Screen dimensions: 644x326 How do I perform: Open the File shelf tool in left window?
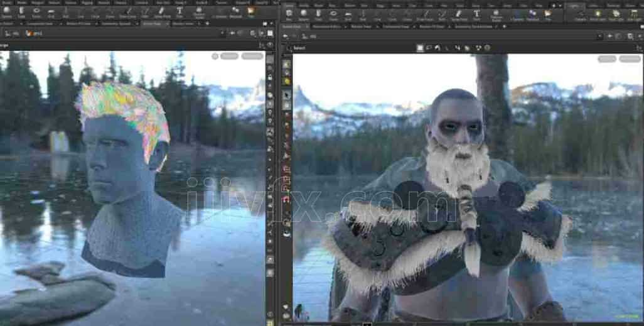pos(250,13)
